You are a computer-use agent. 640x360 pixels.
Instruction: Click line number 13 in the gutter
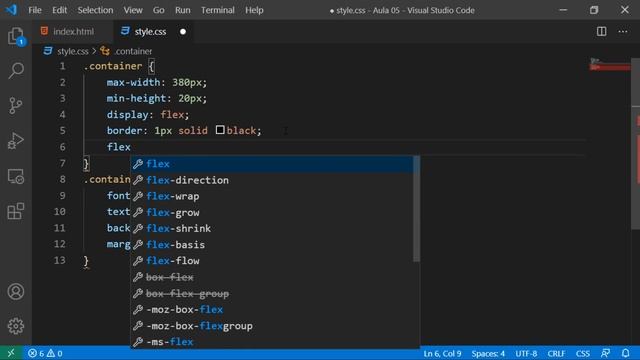[x=60, y=260]
